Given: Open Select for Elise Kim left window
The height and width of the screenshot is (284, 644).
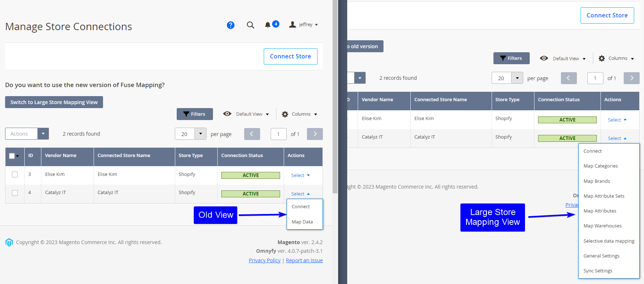Looking at the screenshot, I should point(300,176).
